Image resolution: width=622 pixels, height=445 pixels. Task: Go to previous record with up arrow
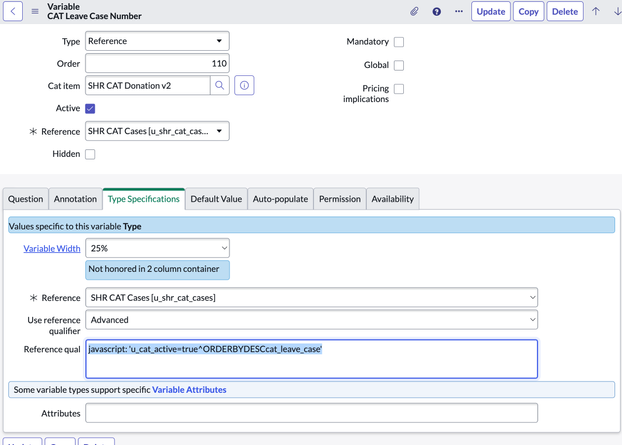point(595,12)
